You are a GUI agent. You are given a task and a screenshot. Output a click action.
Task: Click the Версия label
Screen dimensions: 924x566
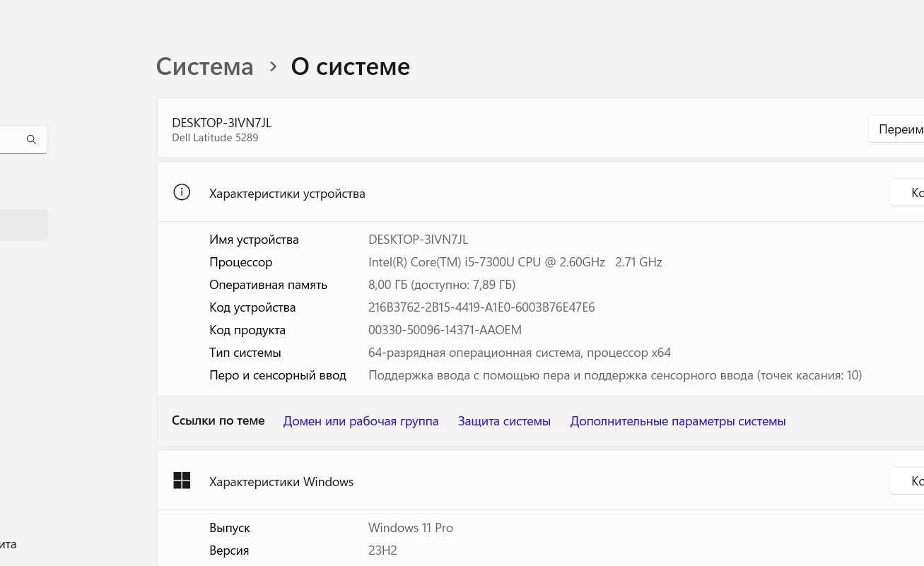tap(229, 550)
